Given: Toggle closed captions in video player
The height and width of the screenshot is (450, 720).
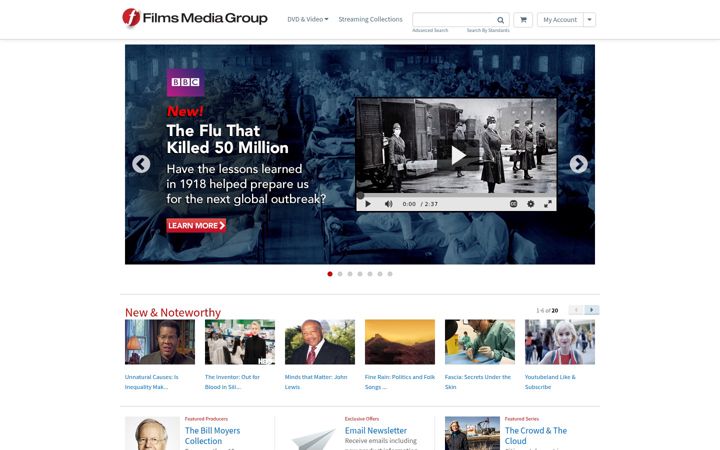Looking at the screenshot, I should pos(513,204).
